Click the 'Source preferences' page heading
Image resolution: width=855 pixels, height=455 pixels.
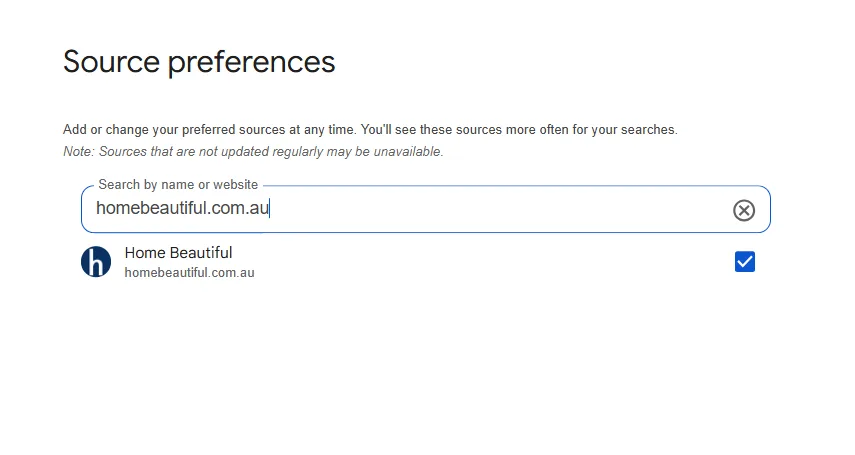[199, 62]
